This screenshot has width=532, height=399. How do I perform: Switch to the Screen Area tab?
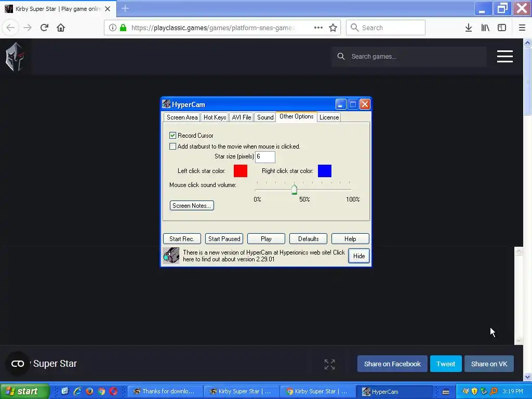coord(182,117)
